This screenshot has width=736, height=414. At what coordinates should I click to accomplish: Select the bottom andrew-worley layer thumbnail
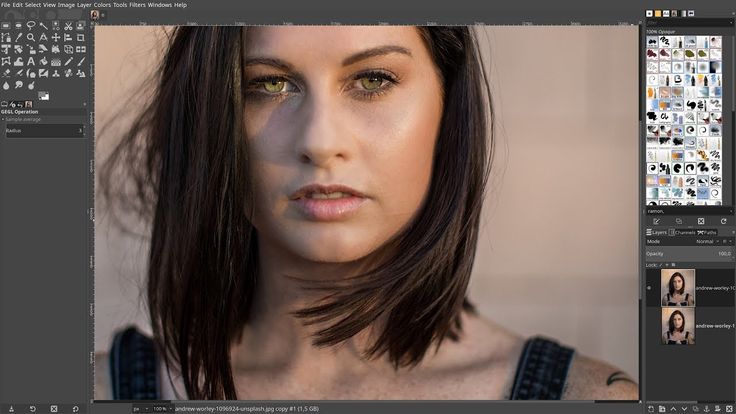coord(678,326)
